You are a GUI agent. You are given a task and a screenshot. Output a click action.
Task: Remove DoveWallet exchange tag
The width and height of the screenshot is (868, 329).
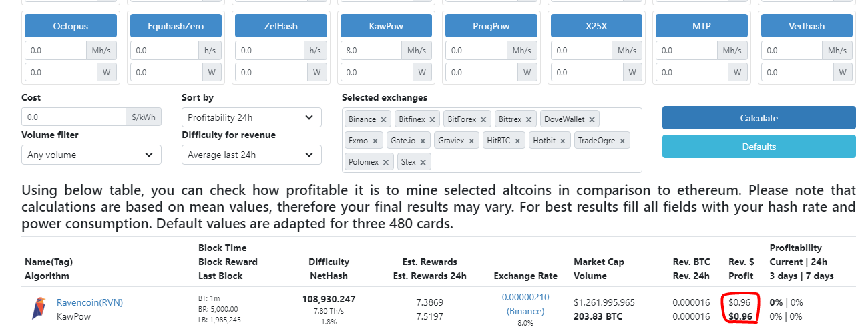coord(592,120)
